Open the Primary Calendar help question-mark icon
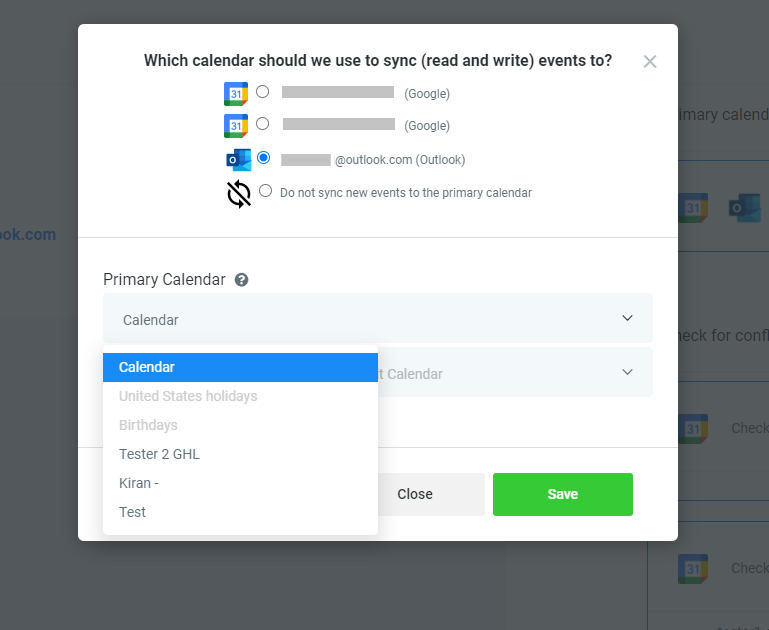 tap(241, 280)
